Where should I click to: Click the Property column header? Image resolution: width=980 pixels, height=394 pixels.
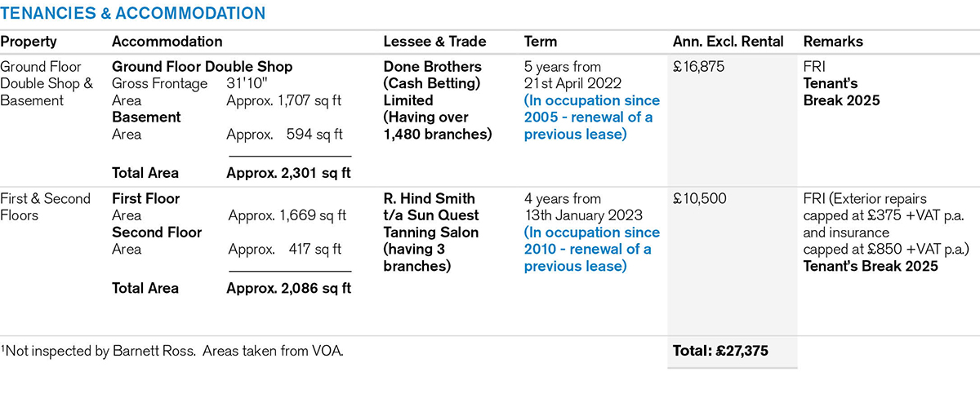click(x=29, y=42)
